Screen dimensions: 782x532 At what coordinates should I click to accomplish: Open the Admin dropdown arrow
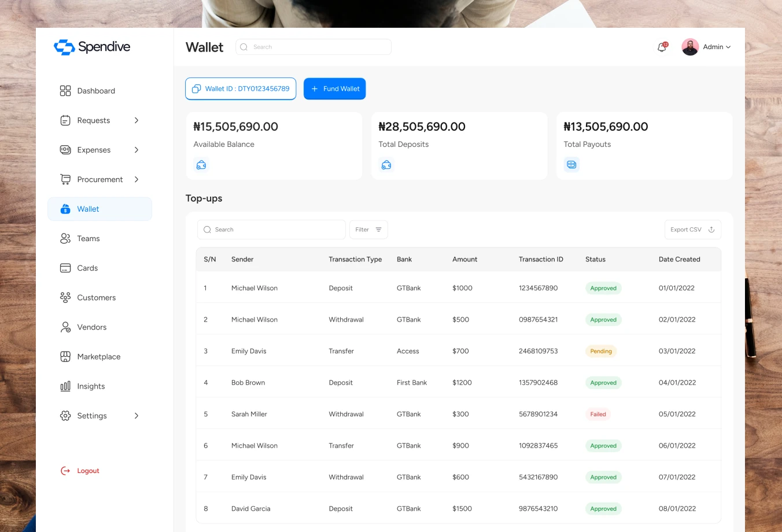(x=728, y=47)
